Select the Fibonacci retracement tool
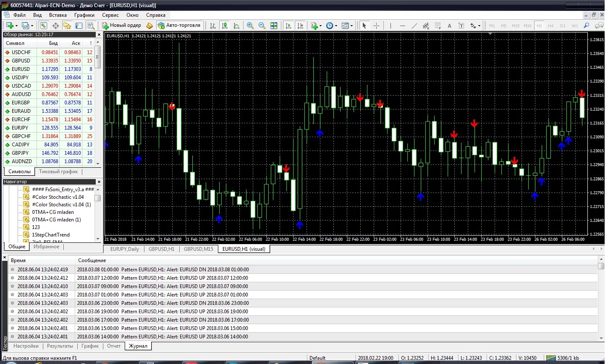The width and height of the screenshot is (608, 364). [438, 26]
